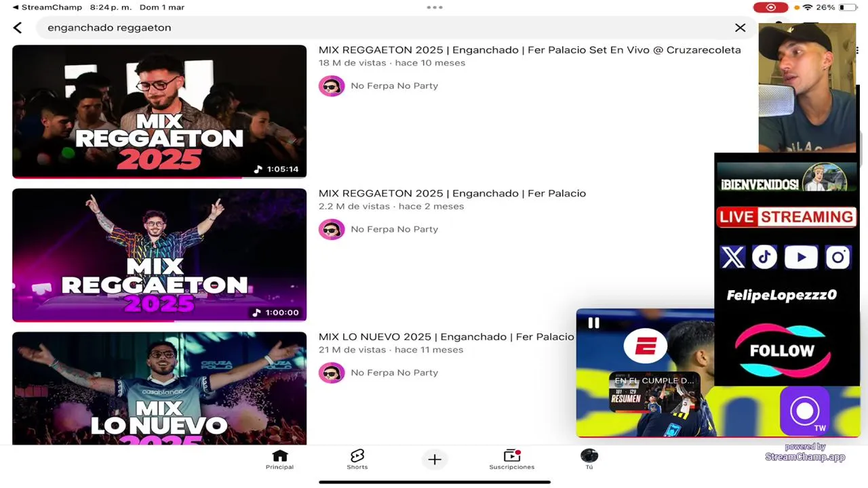Open the Tú profile tab

pyautogui.click(x=589, y=460)
